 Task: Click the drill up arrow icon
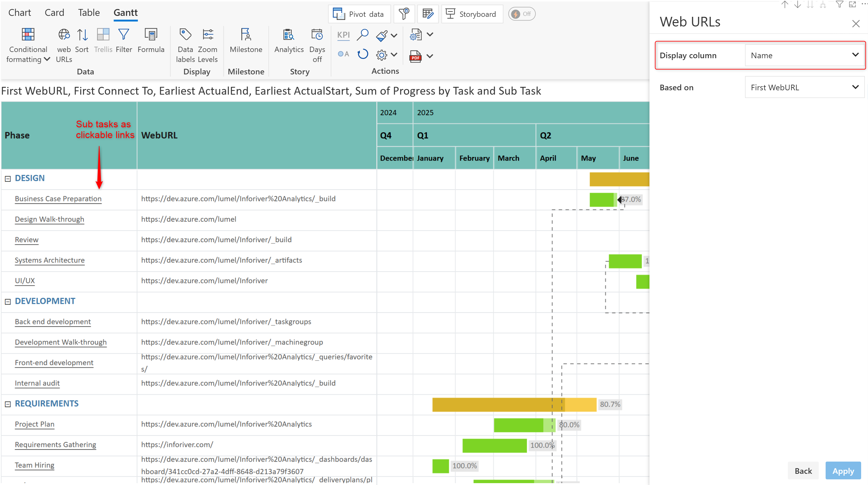pyautogui.click(x=785, y=4)
